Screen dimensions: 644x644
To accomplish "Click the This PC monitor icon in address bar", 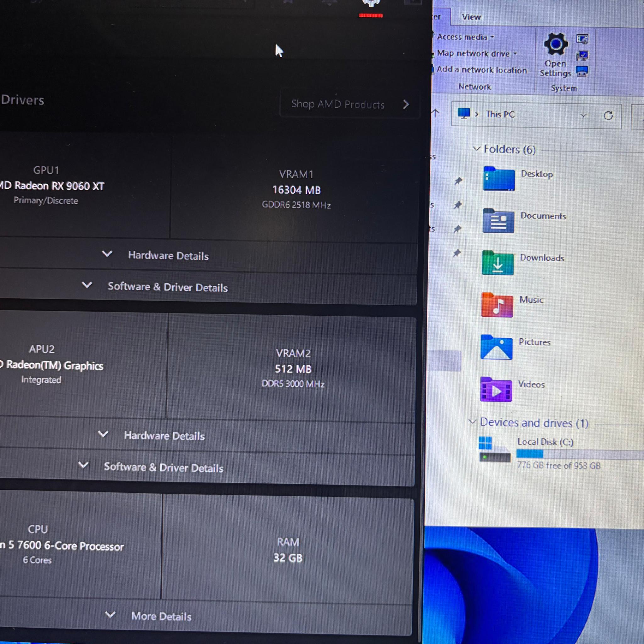I will (x=464, y=113).
